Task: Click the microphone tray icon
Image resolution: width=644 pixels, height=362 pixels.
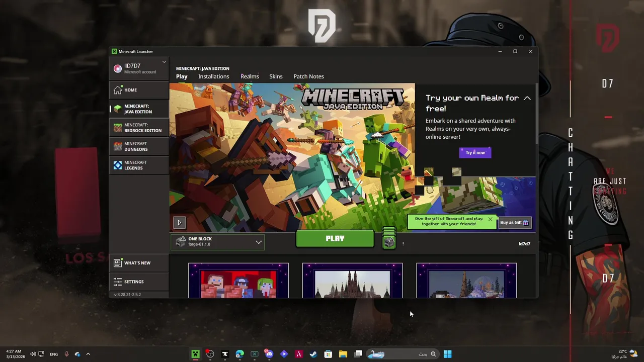Action: pyautogui.click(x=66, y=354)
